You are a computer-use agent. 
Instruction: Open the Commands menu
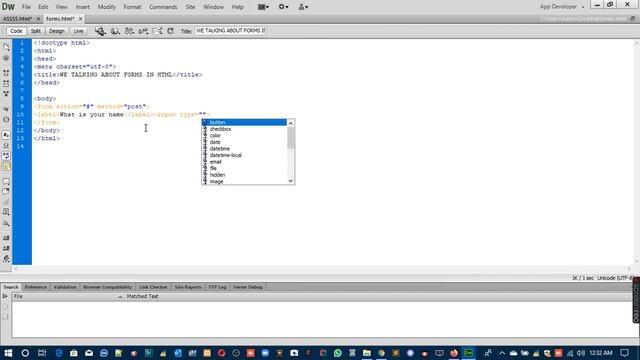click(x=163, y=7)
